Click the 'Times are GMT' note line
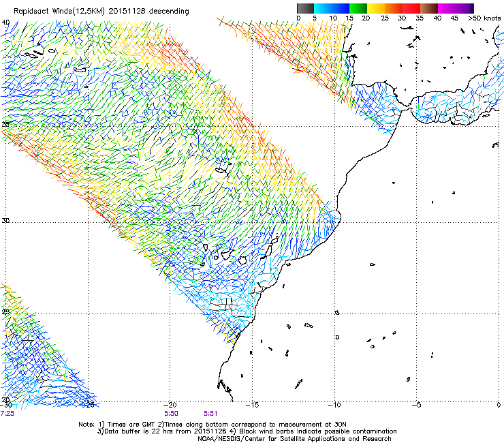504x443 pixels. (x=212, y=425)
